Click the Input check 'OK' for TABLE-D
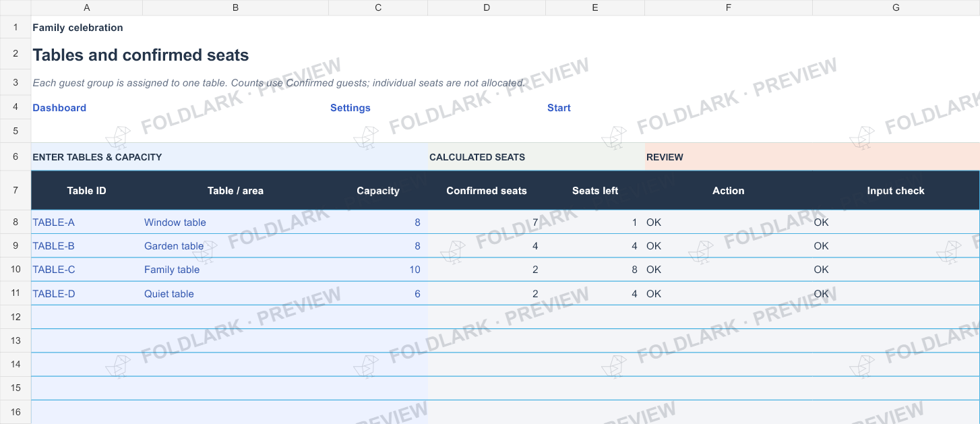The image size is (980, 424). click(x=896, y=294)
